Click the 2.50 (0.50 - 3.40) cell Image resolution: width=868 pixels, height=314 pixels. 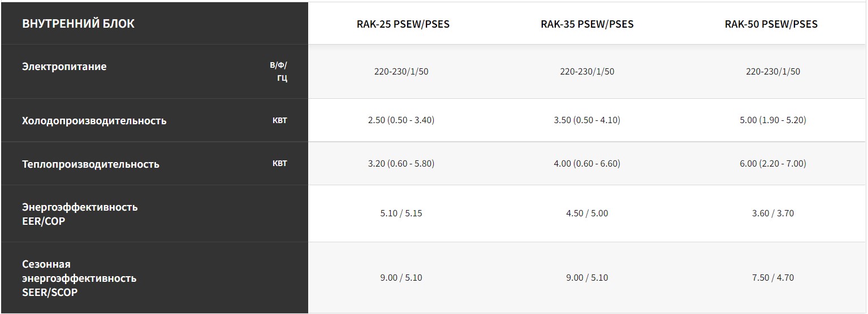tap(401, 120)
